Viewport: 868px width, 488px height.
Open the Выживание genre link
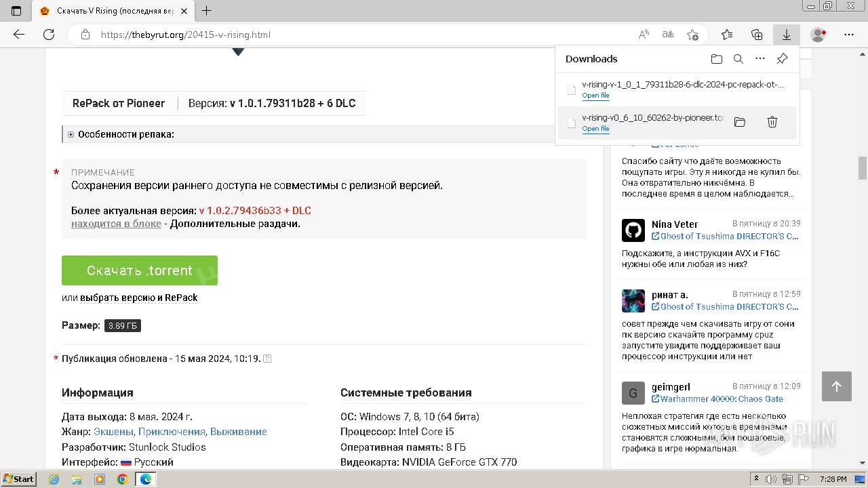tap(239, 432)
